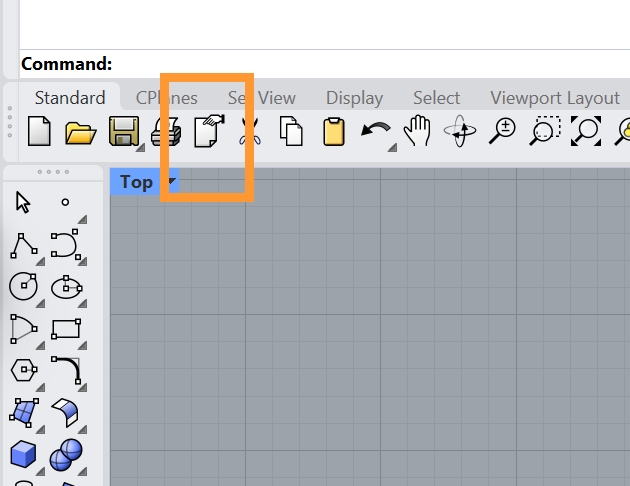Save the model with floppy disk icon
The height and width of the screenshot is (486, 630).
[x=123, y=131]
